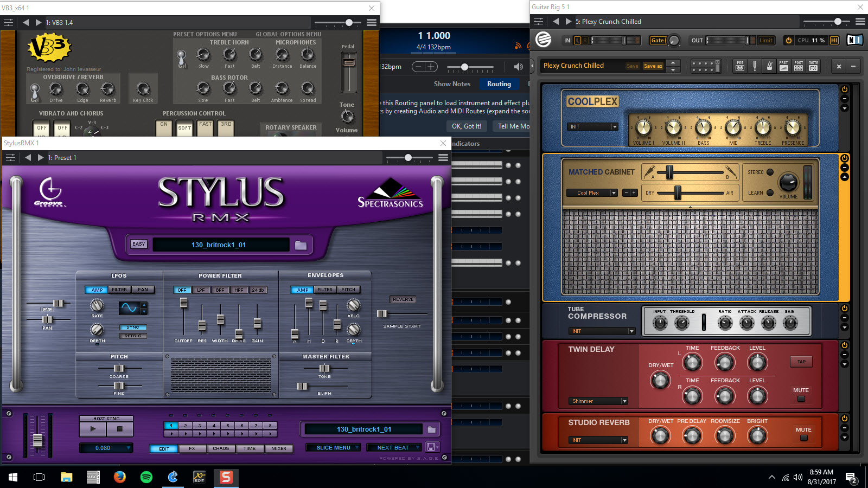The height and width of the screenshot is (488, 868).
Task: Toggle REVERSE button in Stylus RMX
Action: coord(403,299)
